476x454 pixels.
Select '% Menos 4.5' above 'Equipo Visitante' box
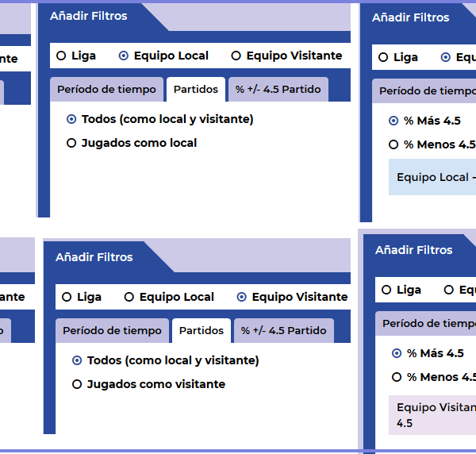397,378
